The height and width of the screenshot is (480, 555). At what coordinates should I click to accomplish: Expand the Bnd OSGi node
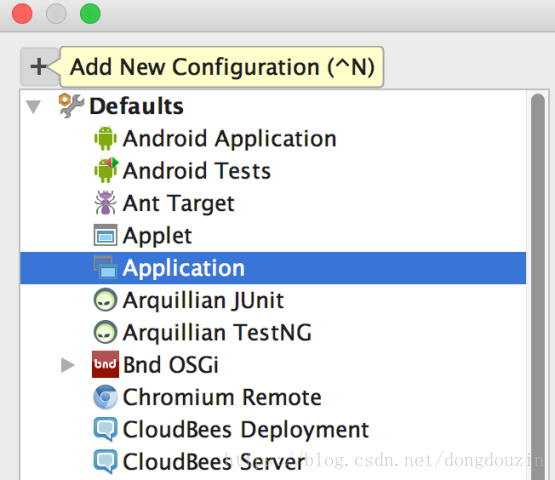click(x=68, y=365)
